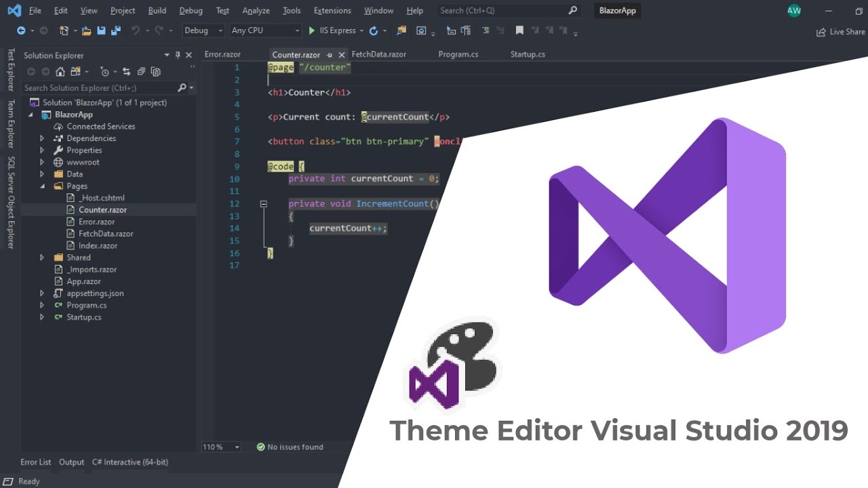Switch to the Error.razor tab
The image size is (868, 488).
pyautogui.click(x=222, y=54)
